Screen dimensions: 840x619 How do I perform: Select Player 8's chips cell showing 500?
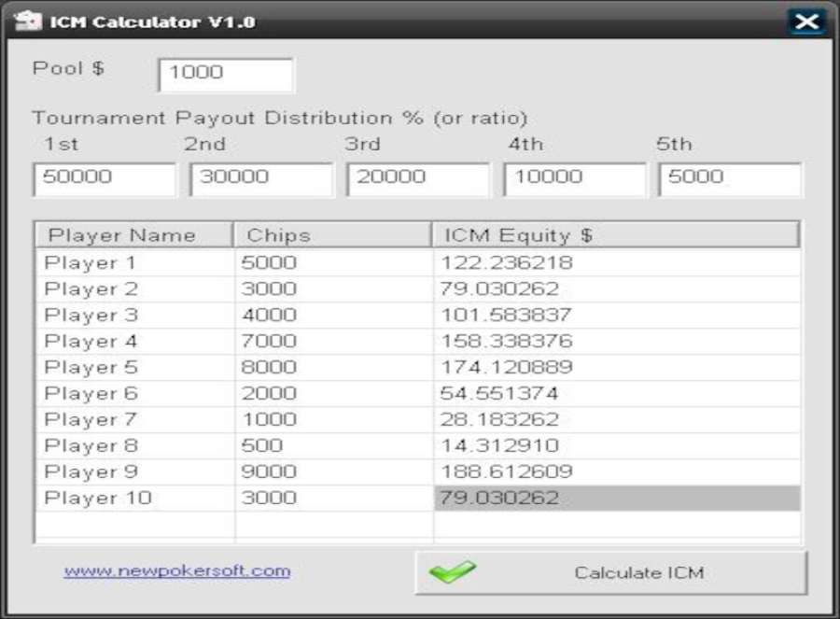point(333,446)
